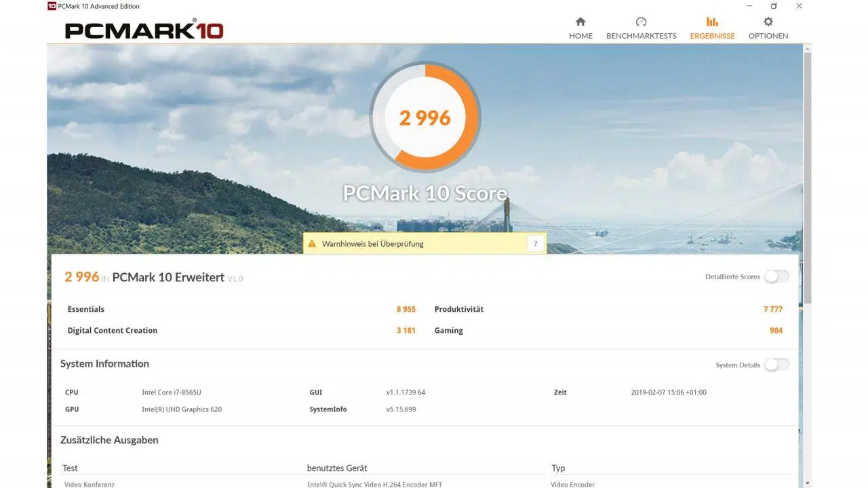Click the benutztes Gerät column header
Image resolution: width=868 pixels, height=488 pixels.
click(x=337, y=468)
